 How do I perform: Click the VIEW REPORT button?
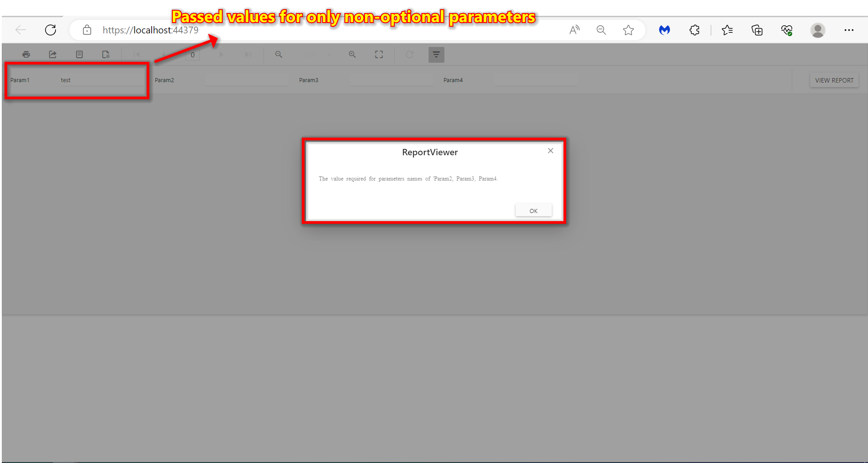click(834, 80)
